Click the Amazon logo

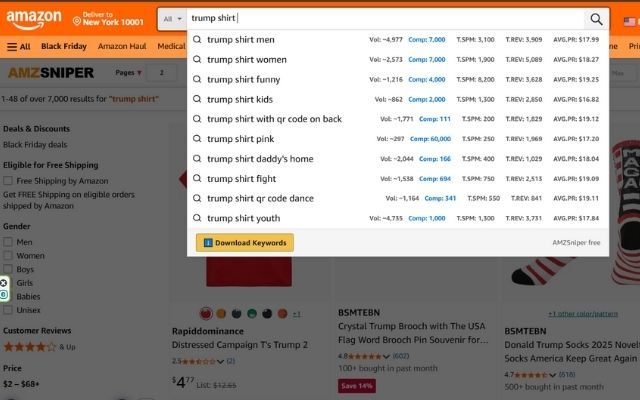click(34, 19)
